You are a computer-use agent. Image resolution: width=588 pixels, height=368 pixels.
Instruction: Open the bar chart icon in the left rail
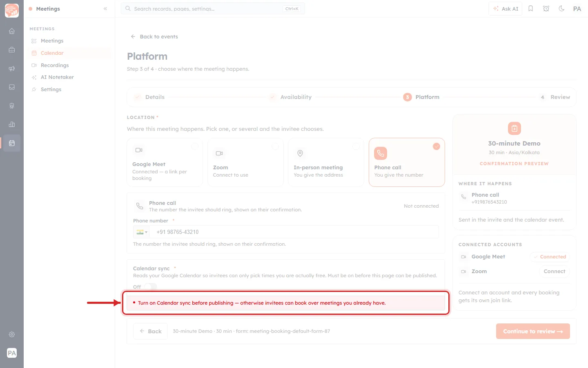point(12,124)
